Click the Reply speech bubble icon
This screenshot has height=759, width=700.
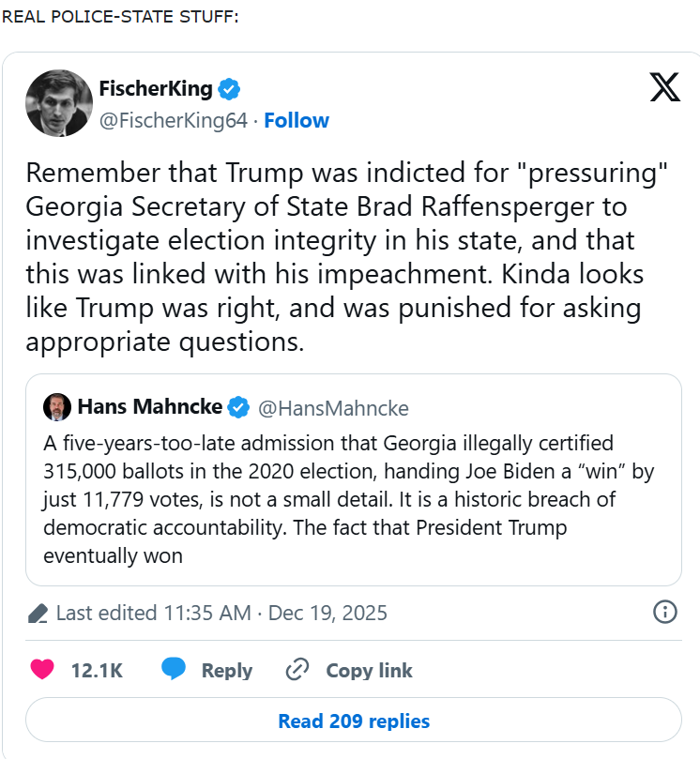[174, 670]
